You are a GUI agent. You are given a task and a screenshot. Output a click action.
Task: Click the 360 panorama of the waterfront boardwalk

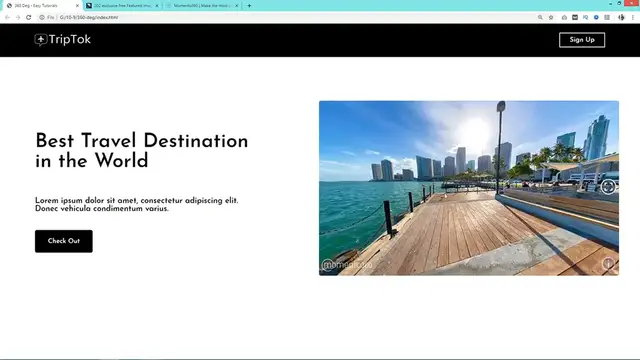pos(469,188)
